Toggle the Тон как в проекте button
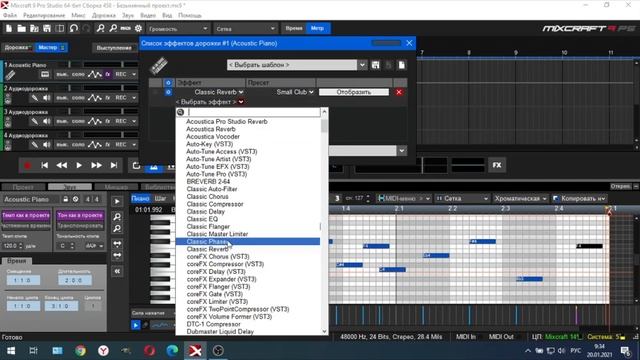Viewport: 640px width, 360px height. pos(80,215)
